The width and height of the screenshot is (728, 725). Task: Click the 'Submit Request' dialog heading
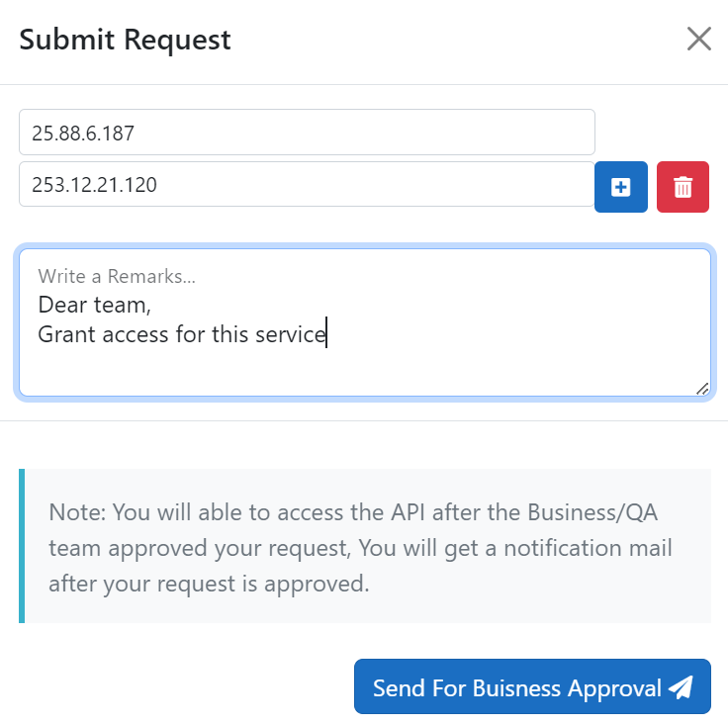coord(125,40)
